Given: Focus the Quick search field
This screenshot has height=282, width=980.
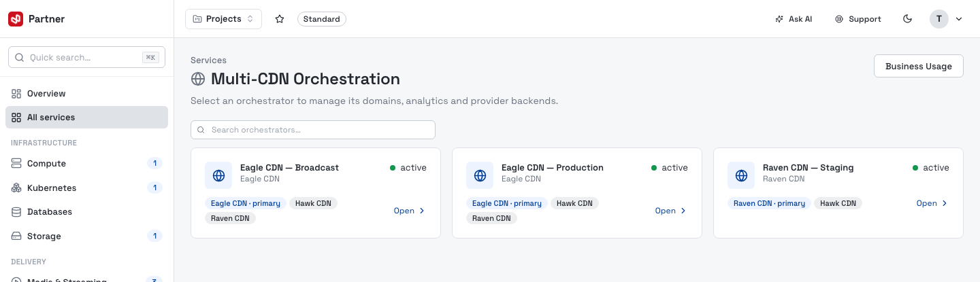Looking at the screenshot, I should 86,58.
